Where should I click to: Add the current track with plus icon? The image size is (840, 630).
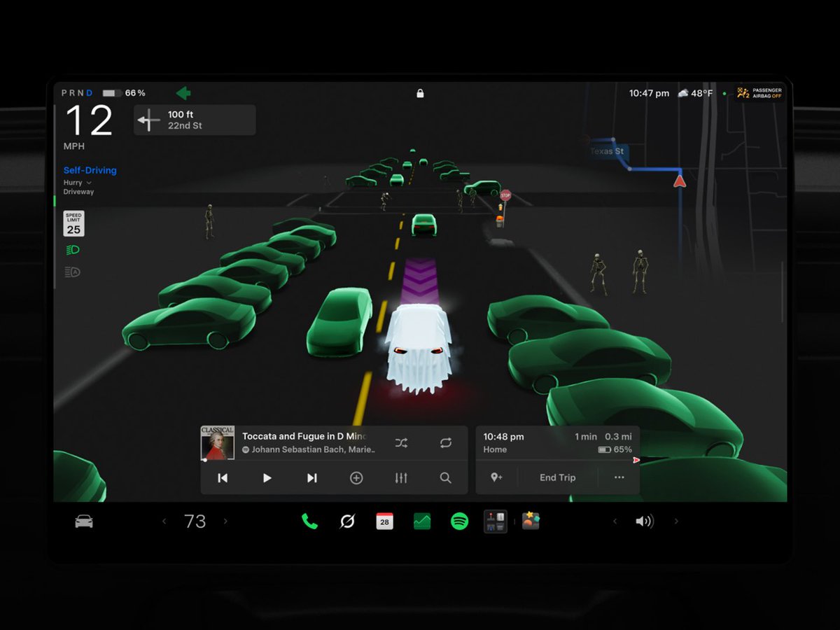click(356, 478)
